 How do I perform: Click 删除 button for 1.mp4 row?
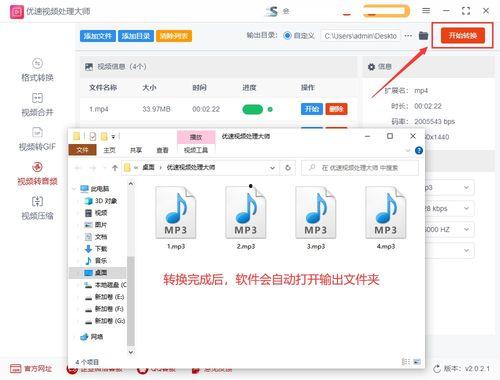pos(336,109)
